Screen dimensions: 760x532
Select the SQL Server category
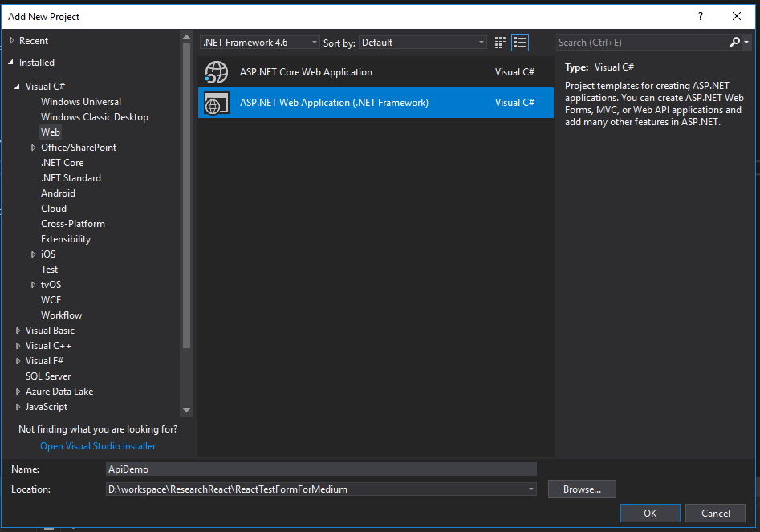(x=48, y=376)
